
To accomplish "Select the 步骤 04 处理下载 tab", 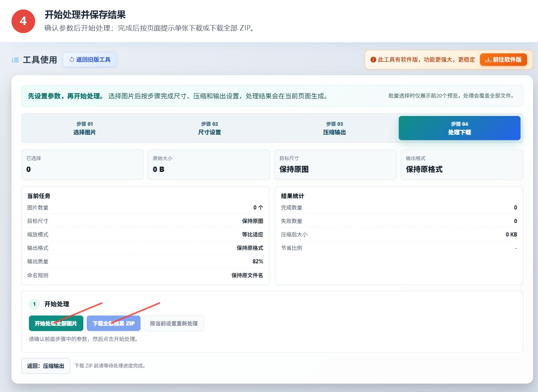I will coord(460,128).
